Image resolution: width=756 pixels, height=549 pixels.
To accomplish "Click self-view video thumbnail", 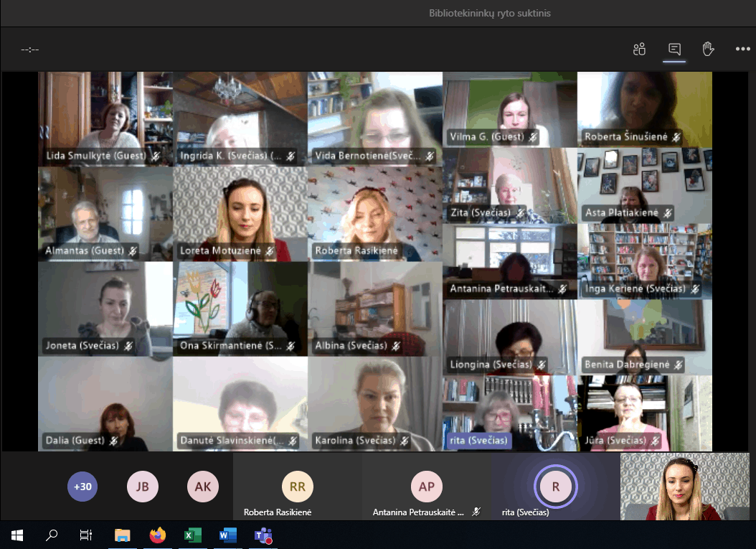I will [x=684, y=487].
